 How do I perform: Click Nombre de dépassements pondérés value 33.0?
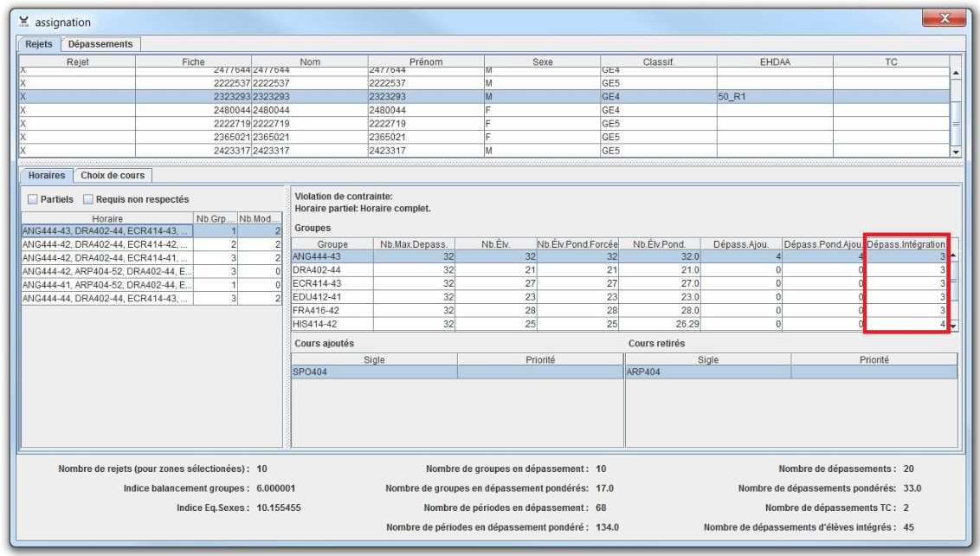912,488
